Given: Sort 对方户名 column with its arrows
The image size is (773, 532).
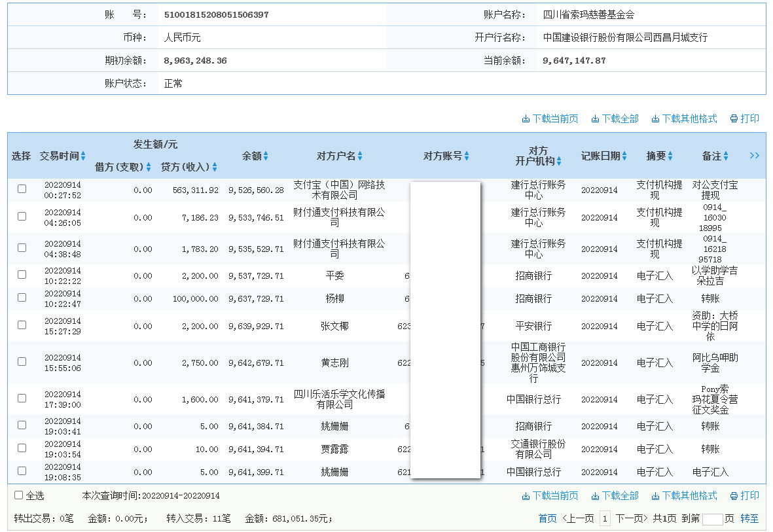Looking at the screenshot, I should [360, 156].
